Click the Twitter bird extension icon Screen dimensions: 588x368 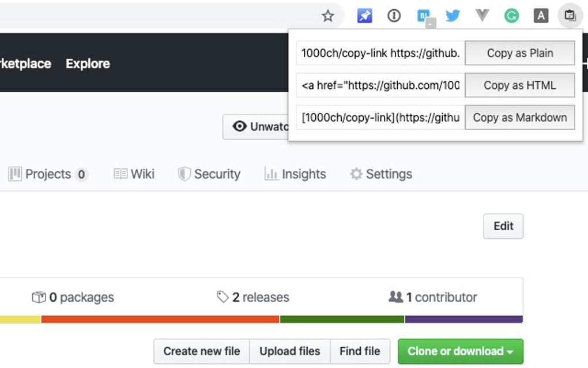pos(453,16)
